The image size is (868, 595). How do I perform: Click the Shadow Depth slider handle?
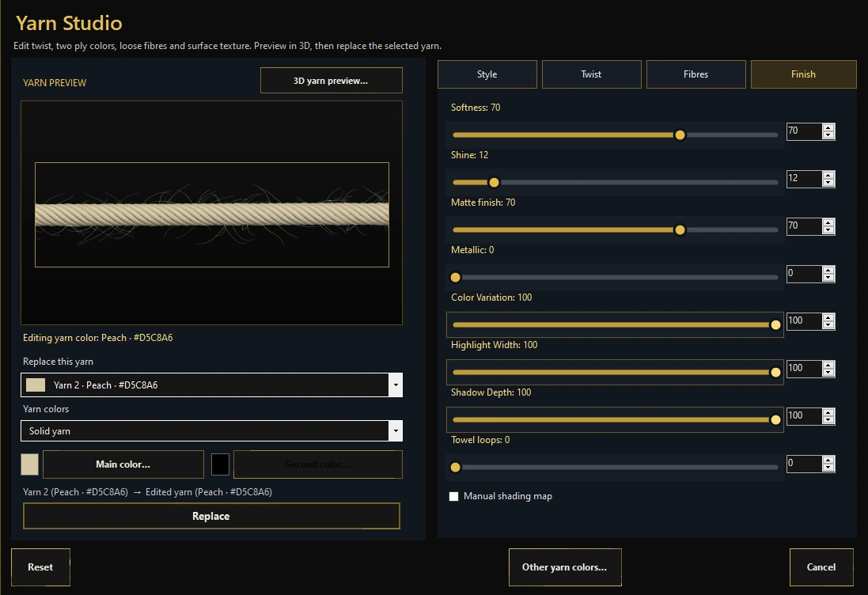775,420
